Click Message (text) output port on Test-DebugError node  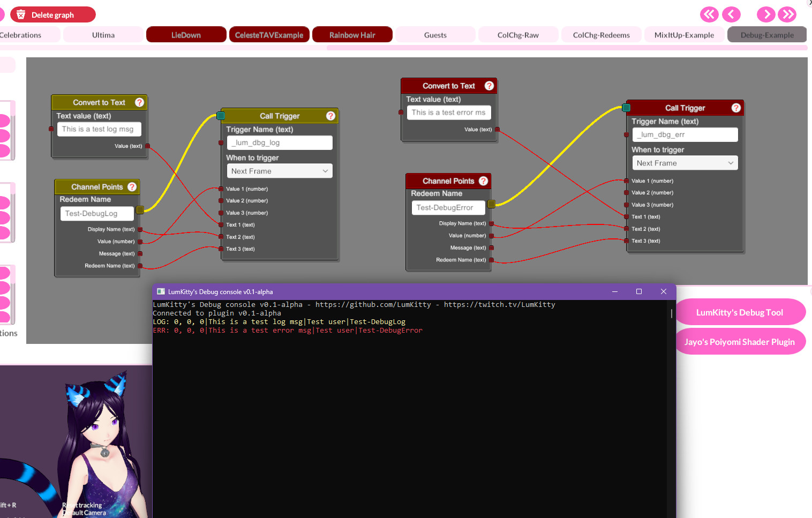click(491, 247)
